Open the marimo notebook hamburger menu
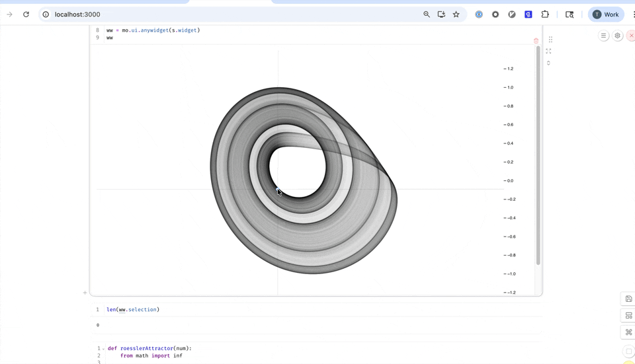 (603, 36)
